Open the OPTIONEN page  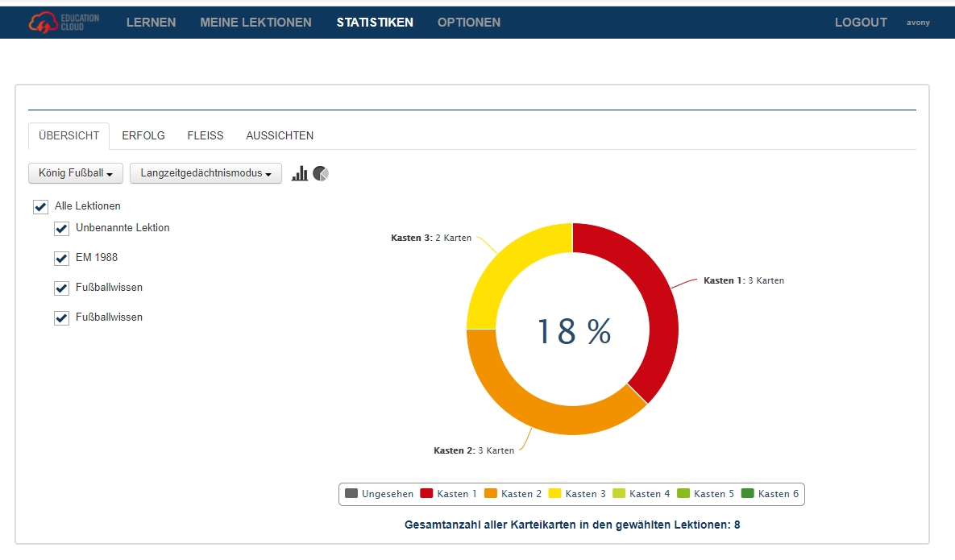[x=469, y=23]
